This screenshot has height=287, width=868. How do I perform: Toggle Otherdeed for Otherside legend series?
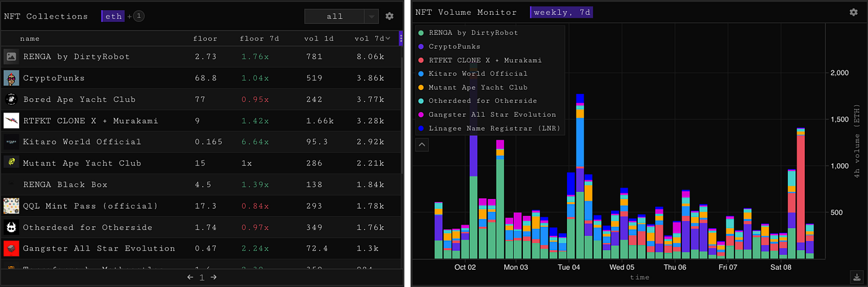477,101
